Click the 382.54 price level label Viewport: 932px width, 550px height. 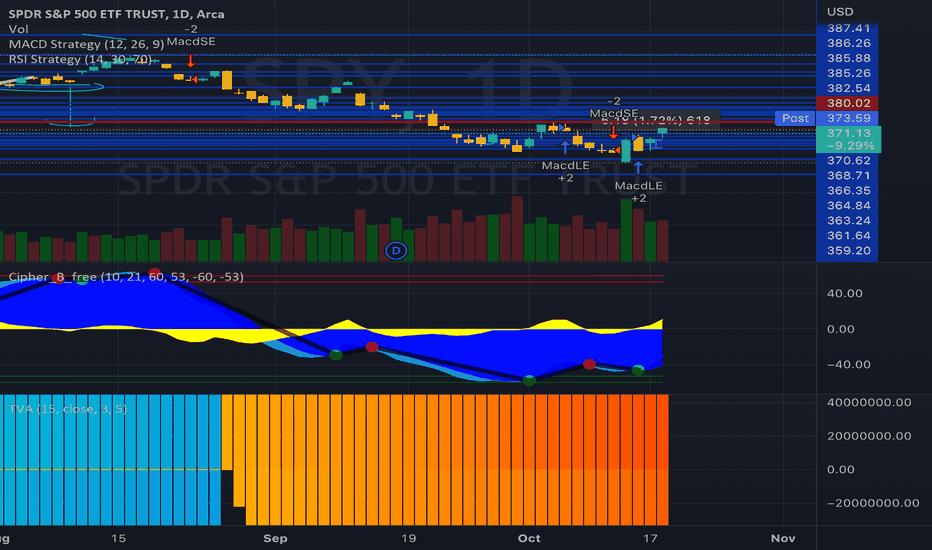(848, 88)
